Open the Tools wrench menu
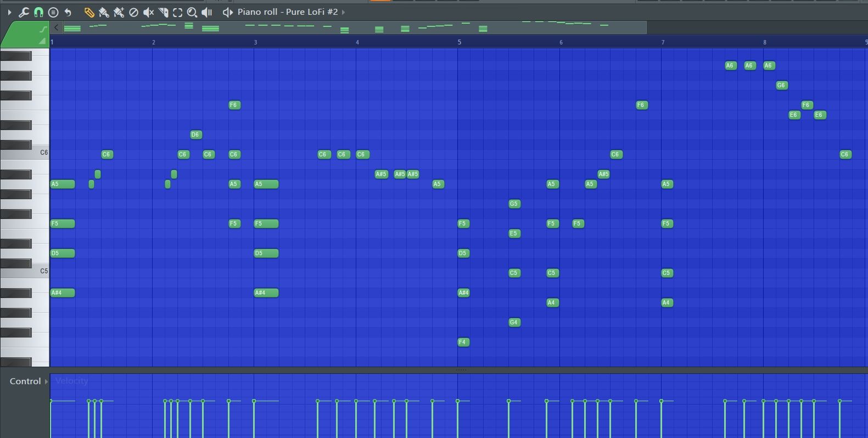 24,12
